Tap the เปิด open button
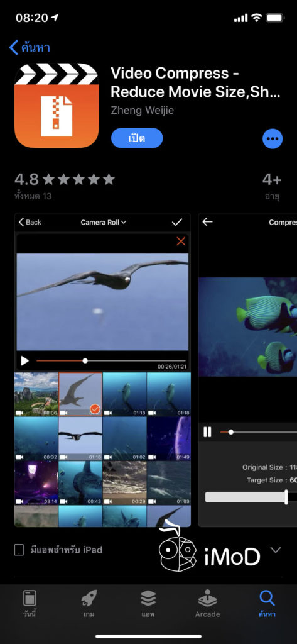 pyautogui.click(x=137, y=138)
